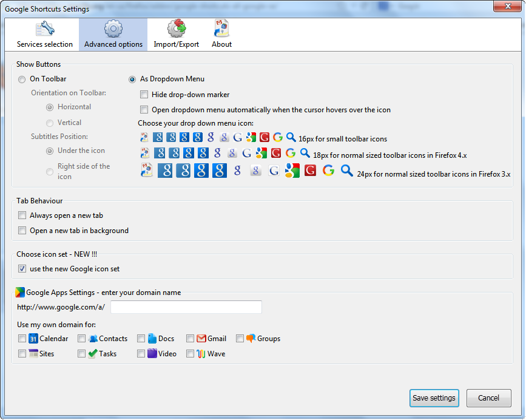This screenshot has width=526, height=420.
Task: Select the As Dropdown Menu radio button
Action: pos(132,79)
